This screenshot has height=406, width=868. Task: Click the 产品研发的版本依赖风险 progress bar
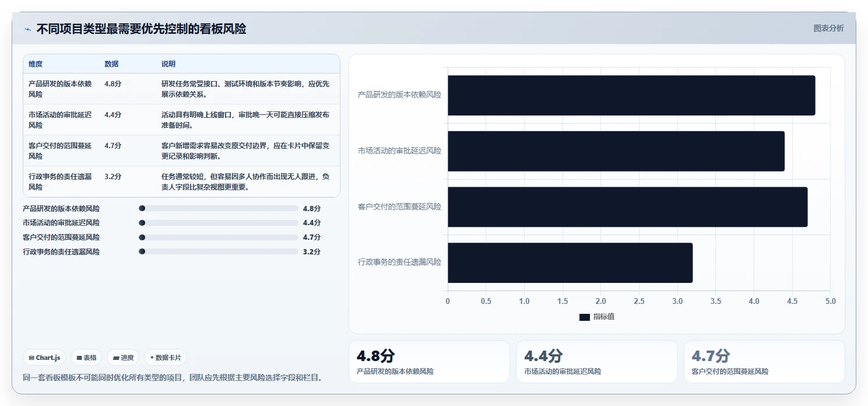pyautogui.click(x=219, y=208)
